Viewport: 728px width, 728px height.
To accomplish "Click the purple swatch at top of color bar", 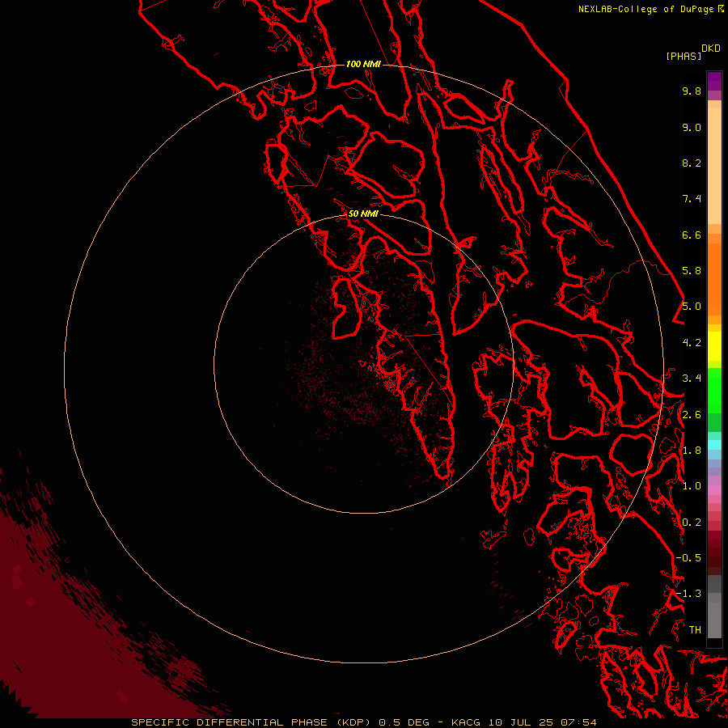I will (x=714, y=81).
